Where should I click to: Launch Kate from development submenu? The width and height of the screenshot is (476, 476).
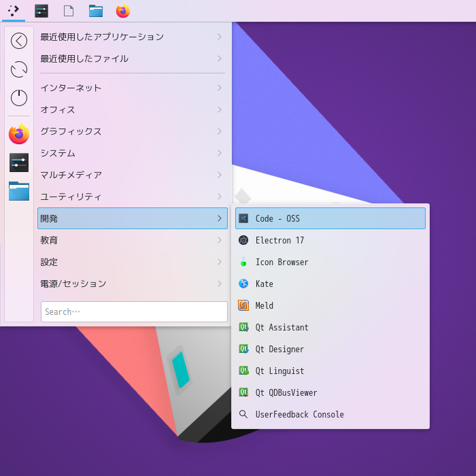(x=330, y=284)
